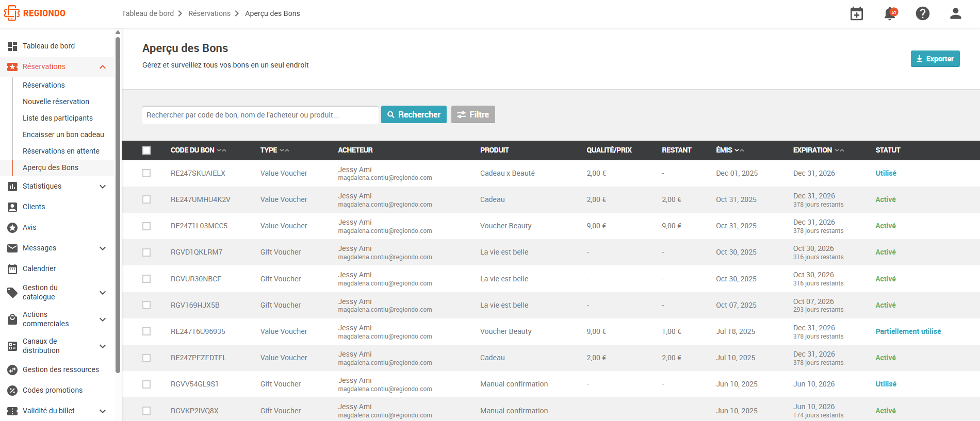Toggle the select-all checkbox in table header

(x=146, y=150)
